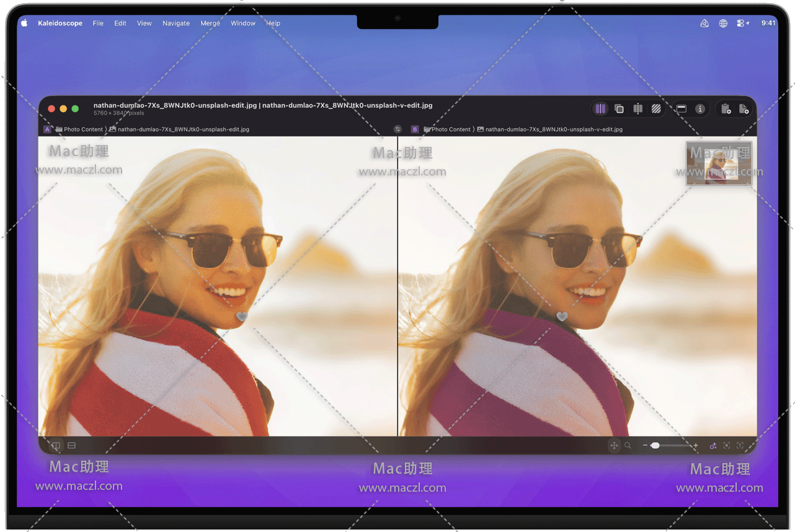Toggle horizontal split layout at bottom left

71,445
